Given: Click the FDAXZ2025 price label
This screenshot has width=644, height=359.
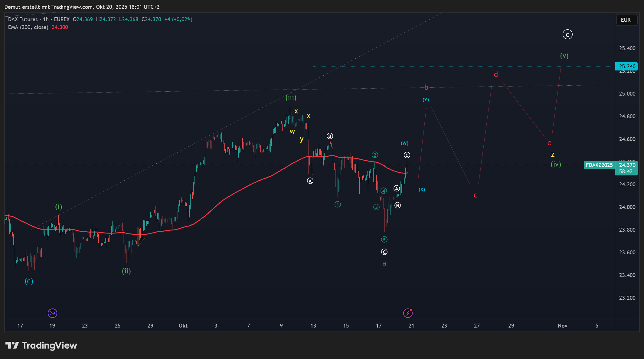Looking at the screenshot, I should (599, 165).
